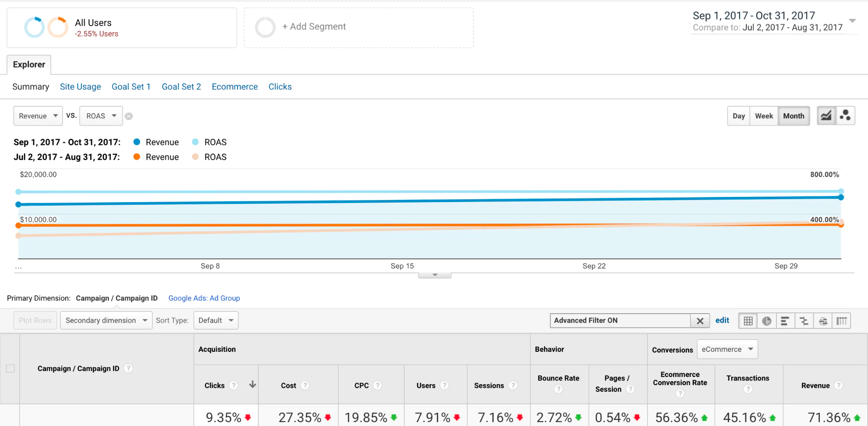Screen dimensions: 868x426
Task: Set chart granularity to Month
Action: [794, 116]
